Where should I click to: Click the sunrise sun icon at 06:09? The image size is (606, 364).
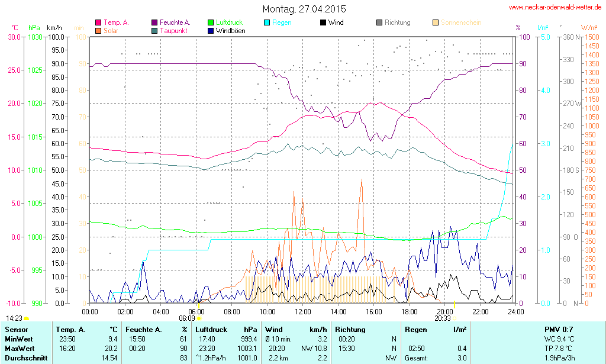(199, 318)
